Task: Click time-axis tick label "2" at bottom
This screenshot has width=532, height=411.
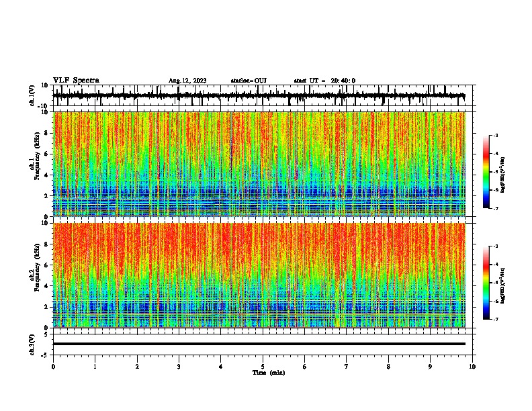Action: [x=137, y=367]
